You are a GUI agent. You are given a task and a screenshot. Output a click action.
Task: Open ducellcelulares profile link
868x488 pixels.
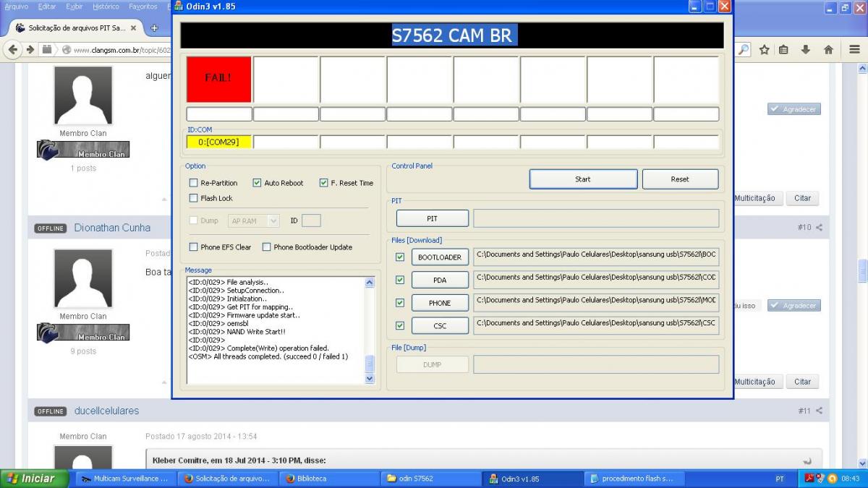tap(106, 411)
